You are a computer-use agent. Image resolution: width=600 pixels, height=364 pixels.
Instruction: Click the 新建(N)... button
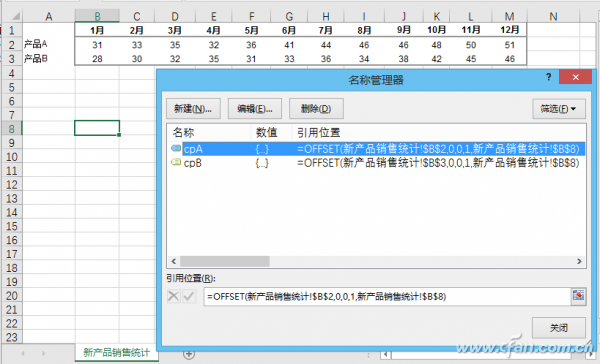(x=193, y=109)
